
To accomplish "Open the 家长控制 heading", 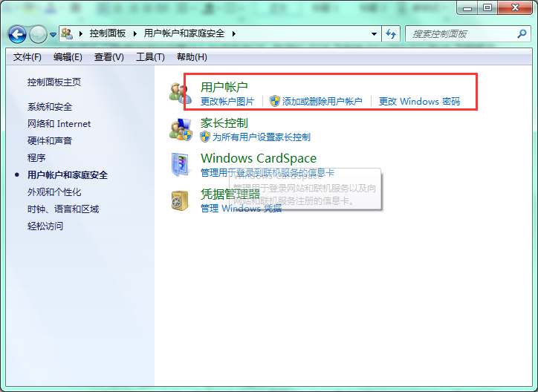I will [x=224, y=122].
